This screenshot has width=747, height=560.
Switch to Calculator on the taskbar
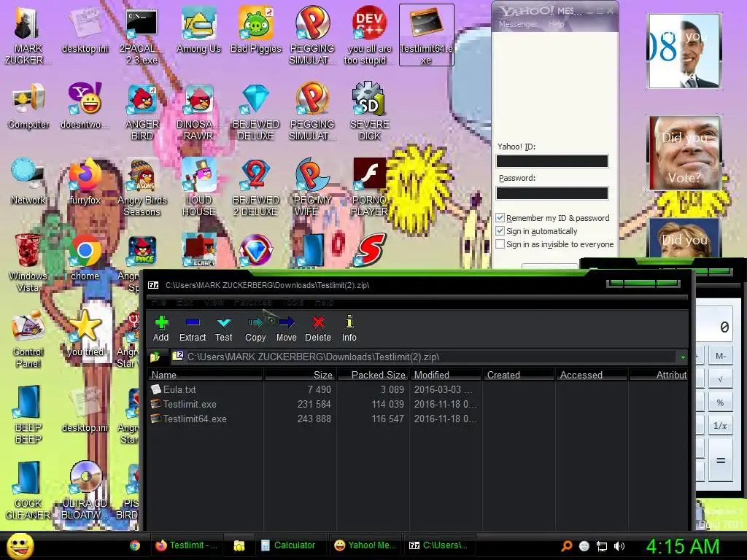pos(289,545)
